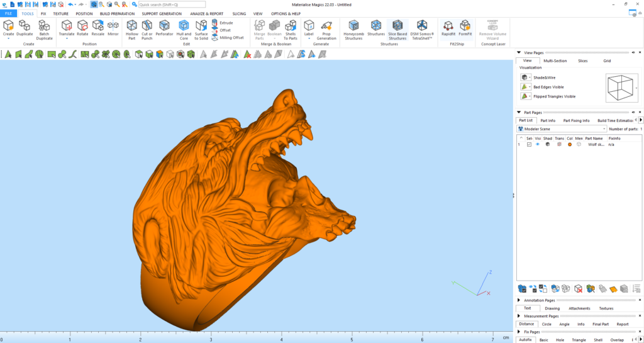Open the FILE menu

(8, 14)
